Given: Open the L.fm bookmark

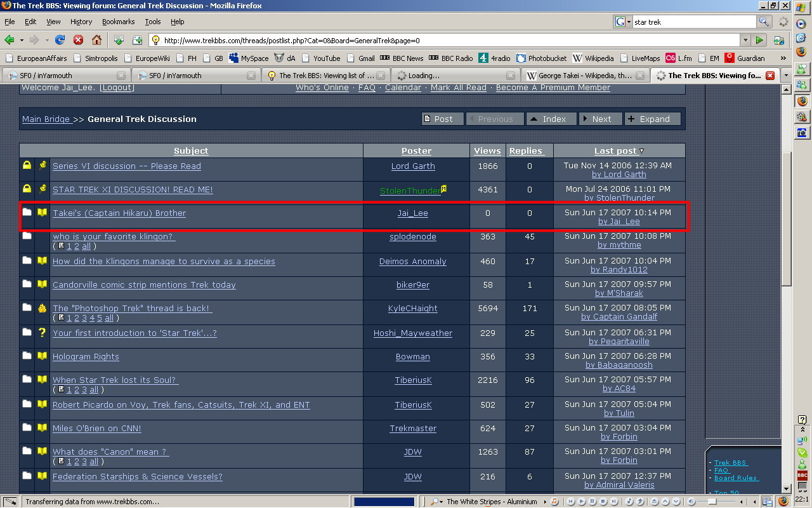Looking at the screenshot, I should pyautogui.click(x=678, y=58).
